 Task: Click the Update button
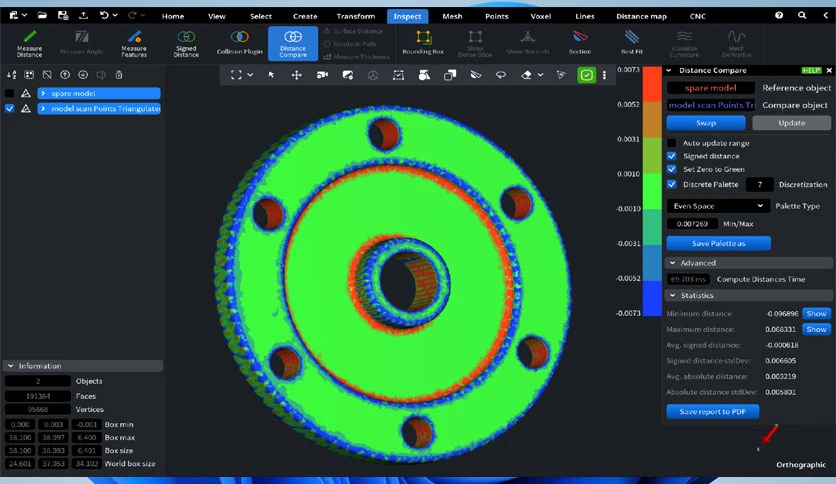click(x=792, y=123)
